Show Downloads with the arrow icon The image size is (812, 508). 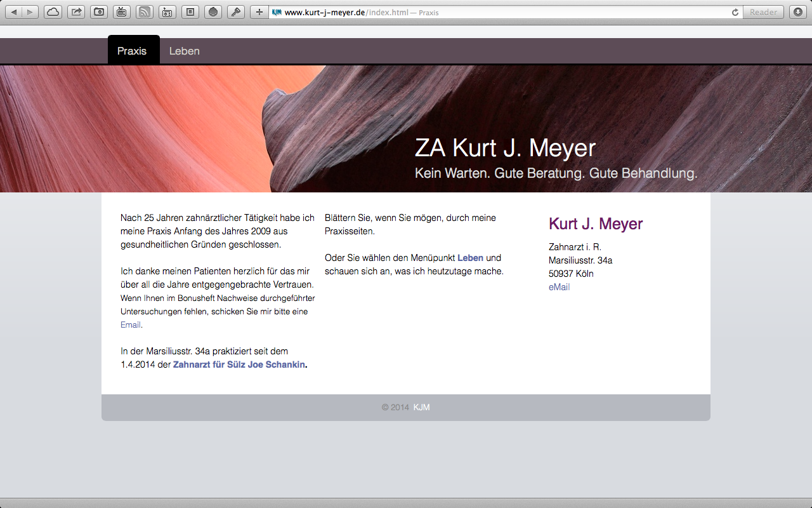pos(797,12)
